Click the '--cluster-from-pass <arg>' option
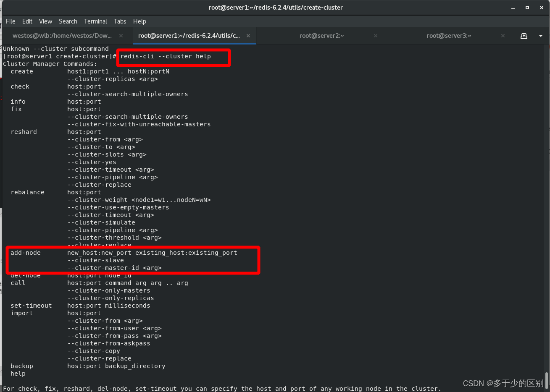 (x=114, y=336)
